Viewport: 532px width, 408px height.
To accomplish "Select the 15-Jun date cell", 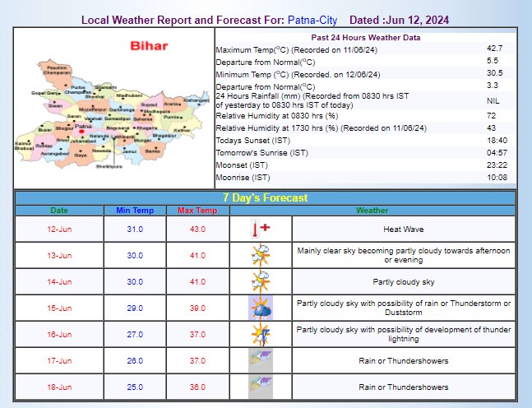I will pyautogui.click(x=59, y=308).
